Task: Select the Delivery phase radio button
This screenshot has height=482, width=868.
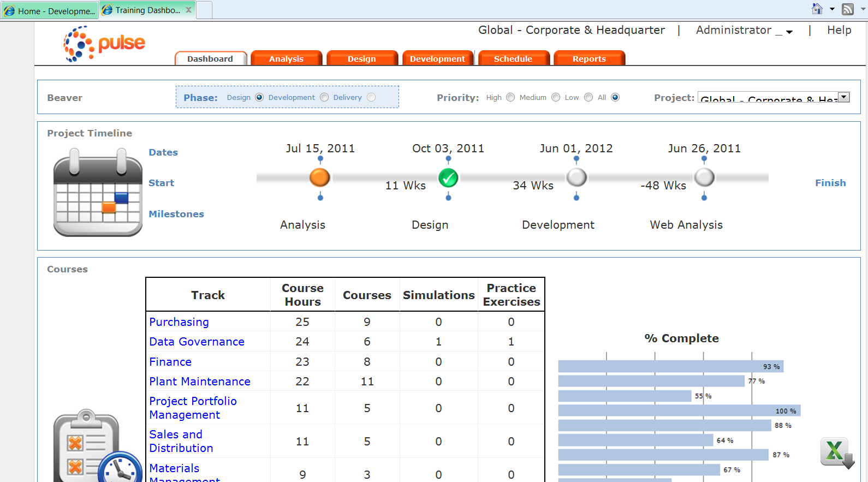Action: pyautogui.click(x=371, y=97)
